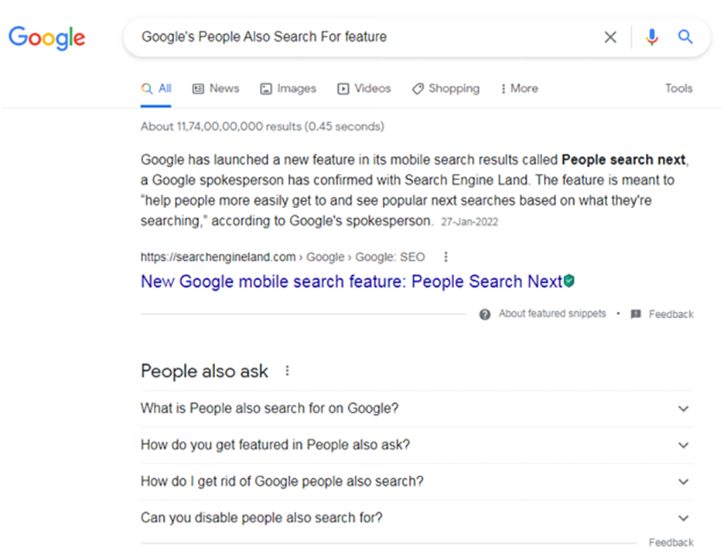
Task: Send Feedback on the featured snippet
Action: tap(671, 314)
